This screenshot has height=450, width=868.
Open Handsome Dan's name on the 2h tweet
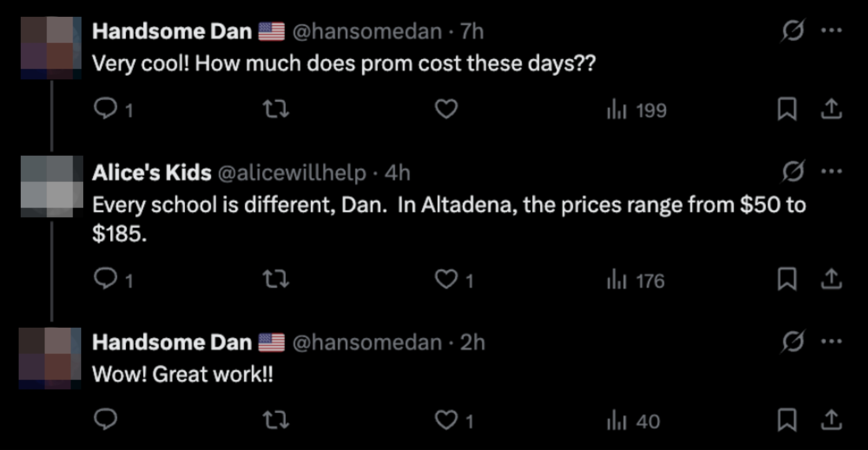(x=172, y=342)
